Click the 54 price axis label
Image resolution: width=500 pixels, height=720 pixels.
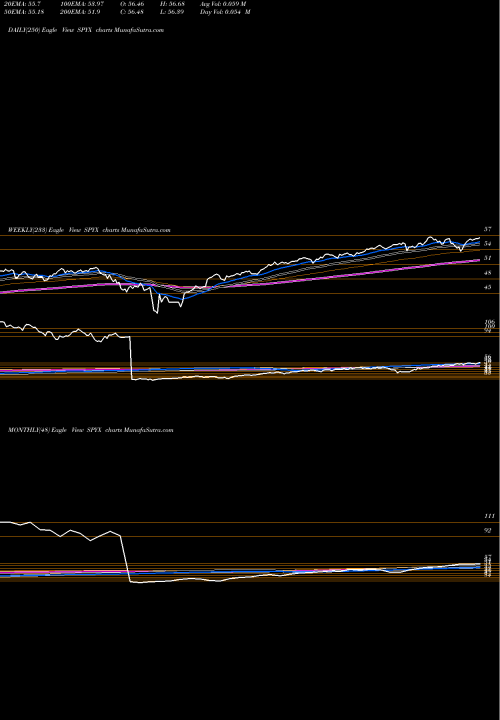point(488,243)
